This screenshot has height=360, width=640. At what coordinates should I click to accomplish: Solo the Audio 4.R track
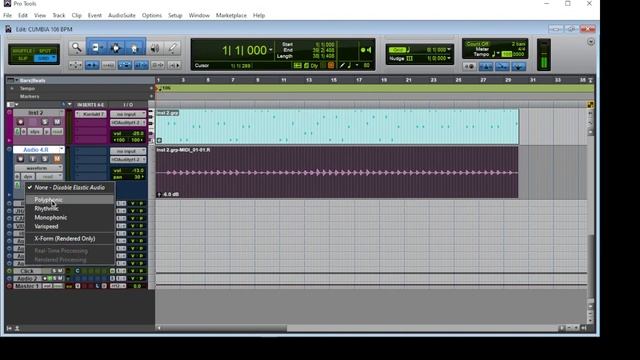(45, 159)
